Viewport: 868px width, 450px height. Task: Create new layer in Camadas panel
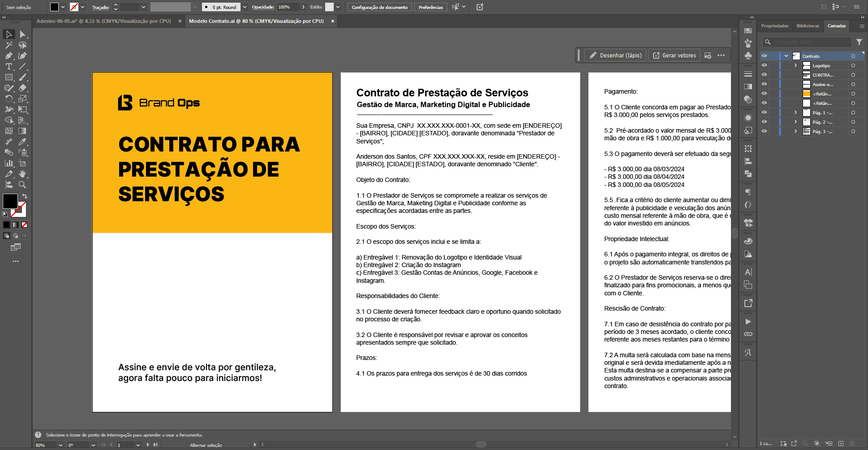tap(841, 444)
